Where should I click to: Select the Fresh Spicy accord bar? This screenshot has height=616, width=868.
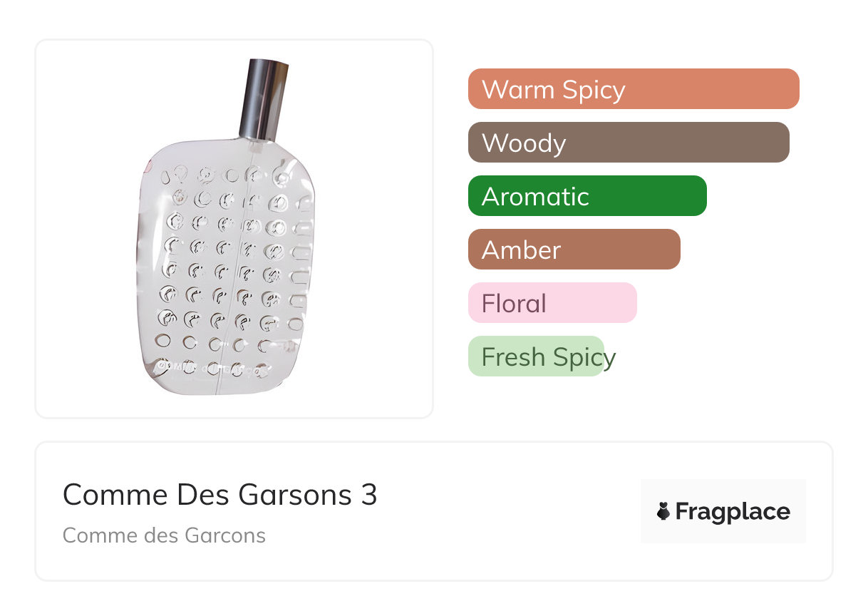click(536, 356)
